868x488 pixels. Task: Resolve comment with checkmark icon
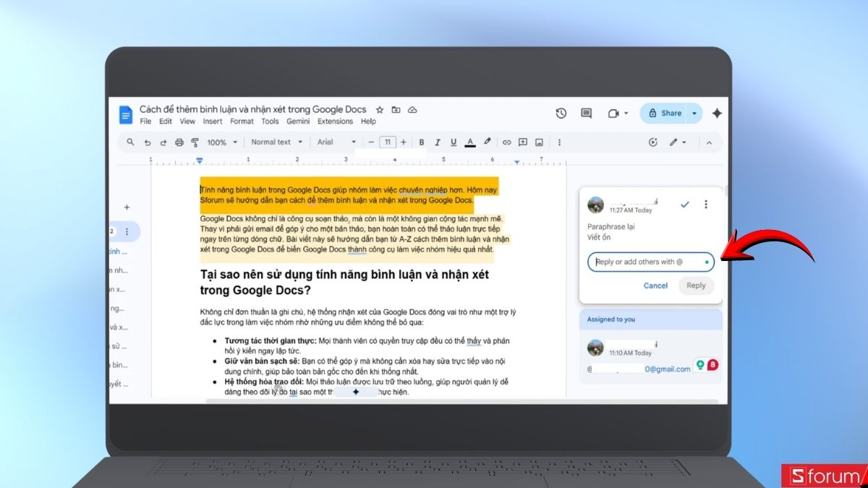click(x=684, y=205)
